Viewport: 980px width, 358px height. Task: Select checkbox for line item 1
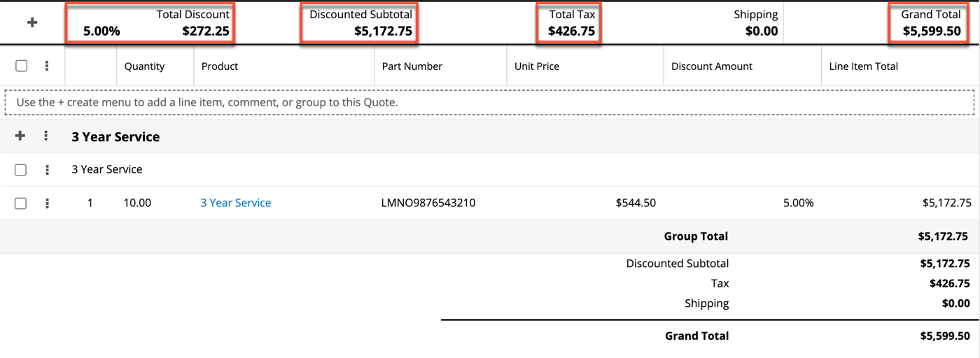[21, 203]
